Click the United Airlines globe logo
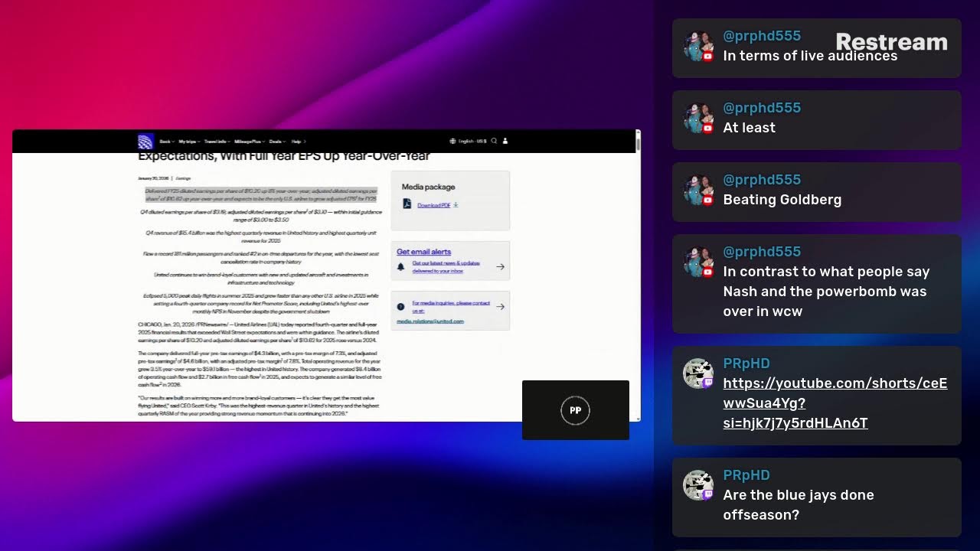This screenshot has height=551, width=980. click(x=145, y=142)
